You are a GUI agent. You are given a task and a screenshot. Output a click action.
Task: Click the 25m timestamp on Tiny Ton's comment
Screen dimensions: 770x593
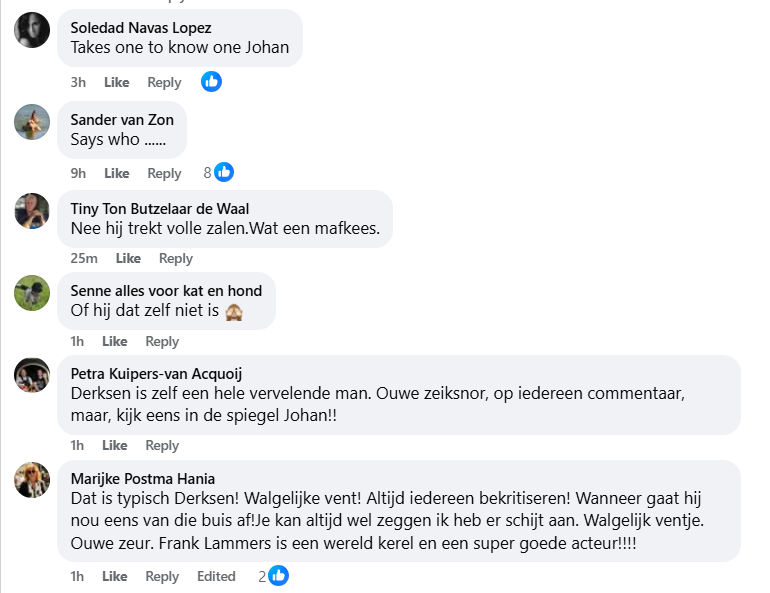point(83,258)
